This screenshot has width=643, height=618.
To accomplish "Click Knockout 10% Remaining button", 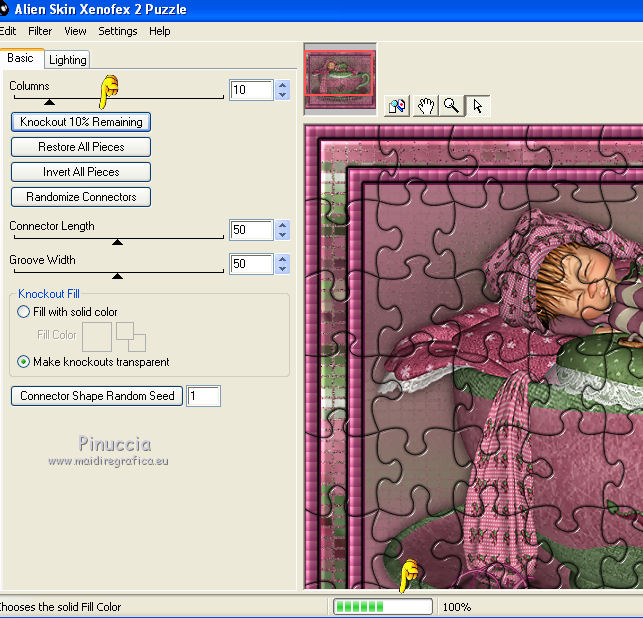I will 81,122.
